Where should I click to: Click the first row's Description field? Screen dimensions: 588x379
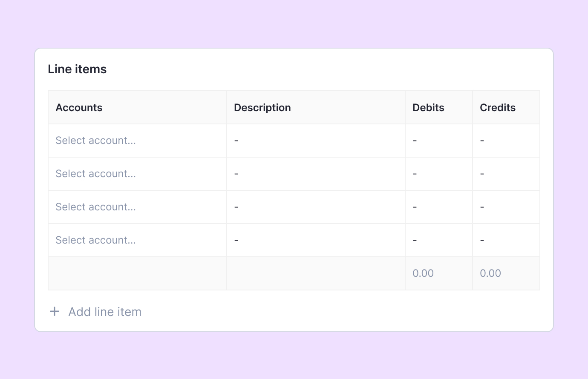(x=316, y=141)
